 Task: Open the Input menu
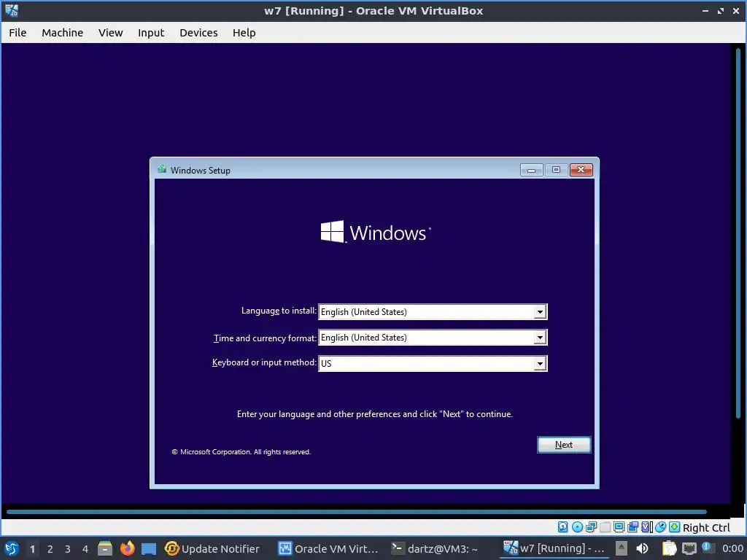(151, 32)
